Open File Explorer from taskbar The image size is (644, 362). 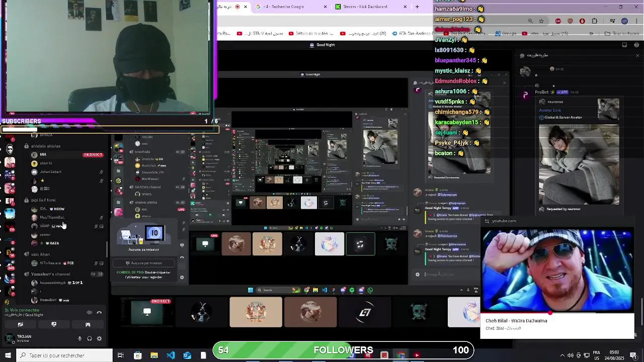154,355
